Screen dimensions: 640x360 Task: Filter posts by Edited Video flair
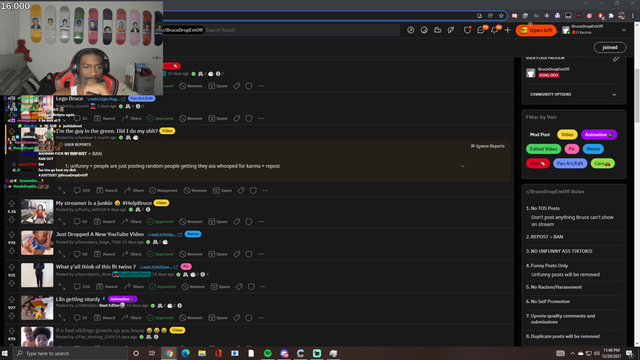(544, 149)
